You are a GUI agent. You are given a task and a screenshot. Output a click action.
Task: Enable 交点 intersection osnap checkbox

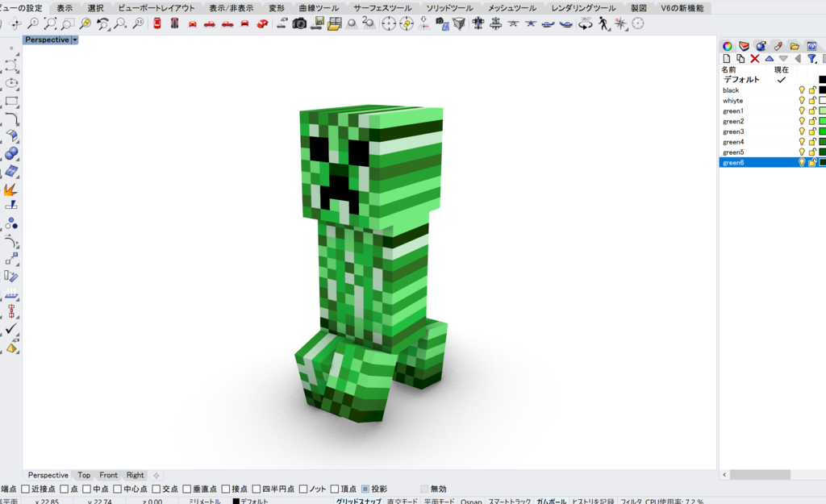156,489
